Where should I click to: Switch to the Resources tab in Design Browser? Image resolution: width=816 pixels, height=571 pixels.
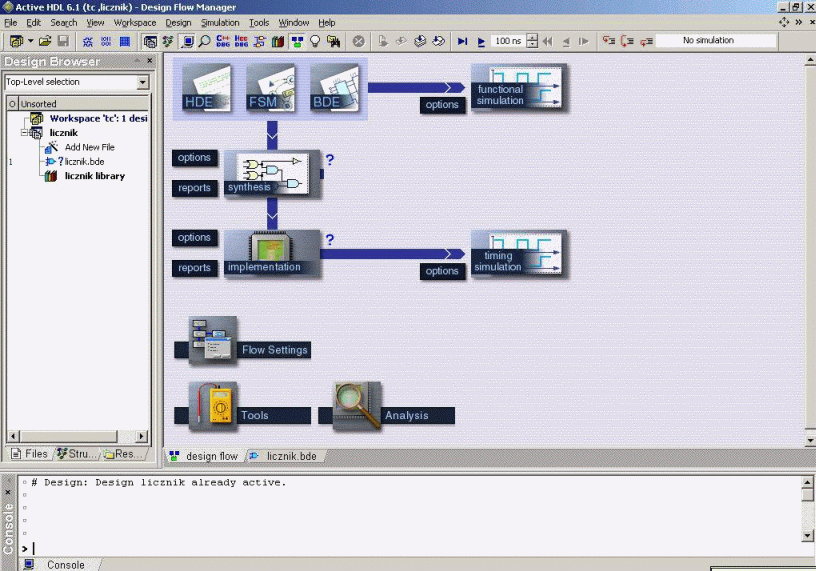coord(124,454)
